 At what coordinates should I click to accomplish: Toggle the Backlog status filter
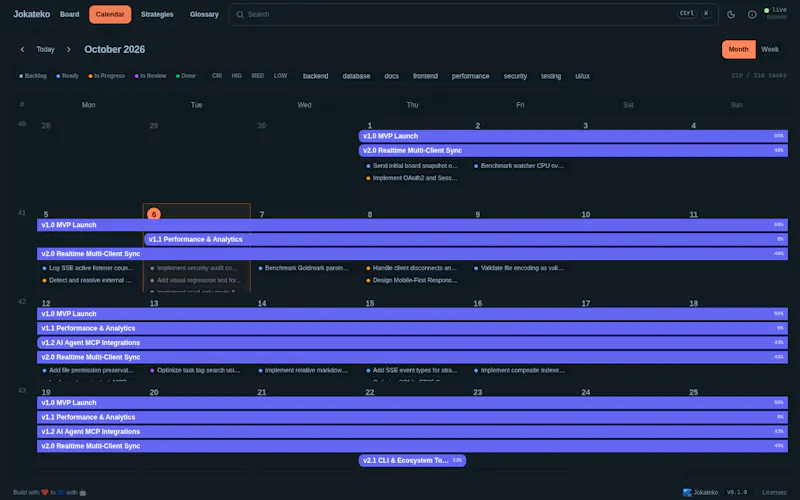(33, 76)
